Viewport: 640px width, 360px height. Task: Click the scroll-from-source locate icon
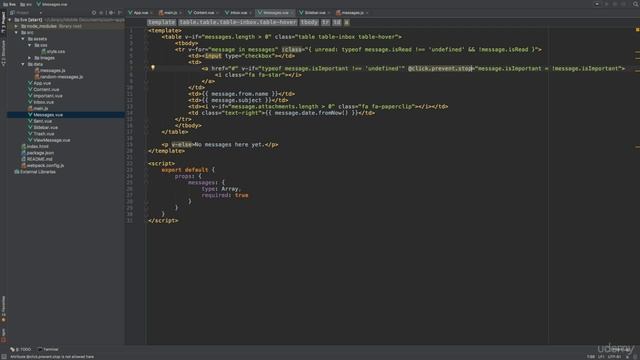[x=94, y=13]
